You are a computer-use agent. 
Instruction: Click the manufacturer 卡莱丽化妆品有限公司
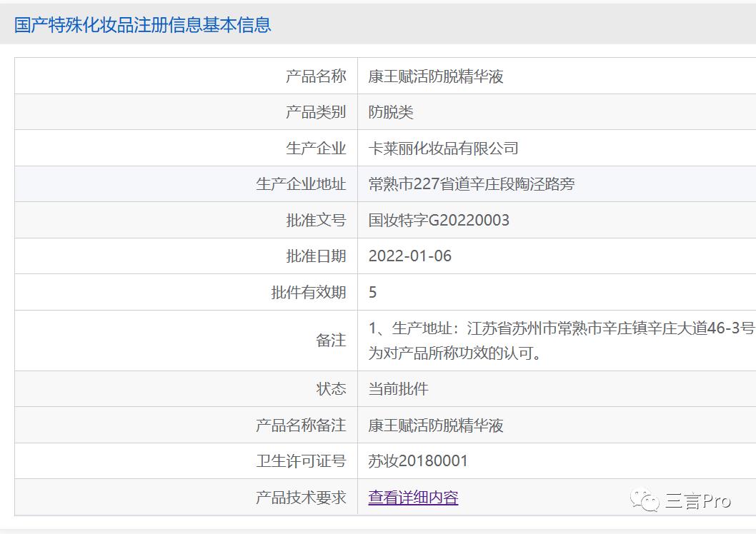tap(443, 148)
